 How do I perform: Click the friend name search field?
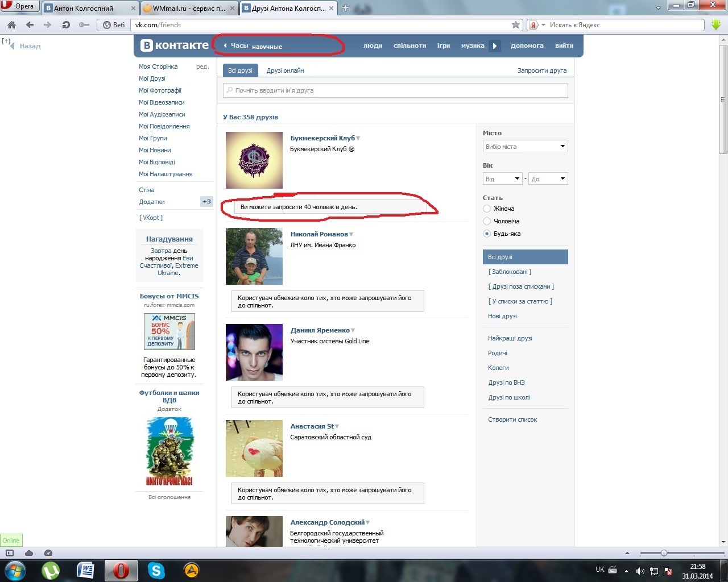pyautogui.click(x=395, y=90)
